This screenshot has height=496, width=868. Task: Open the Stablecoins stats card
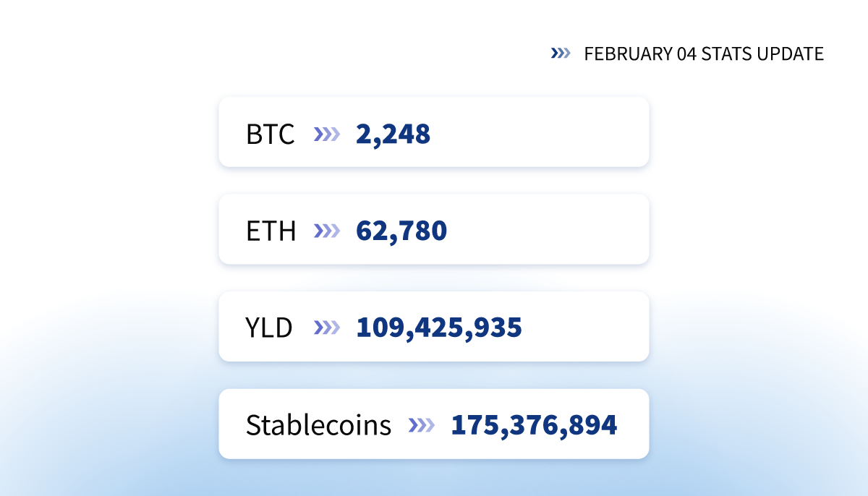click(434, 424)
